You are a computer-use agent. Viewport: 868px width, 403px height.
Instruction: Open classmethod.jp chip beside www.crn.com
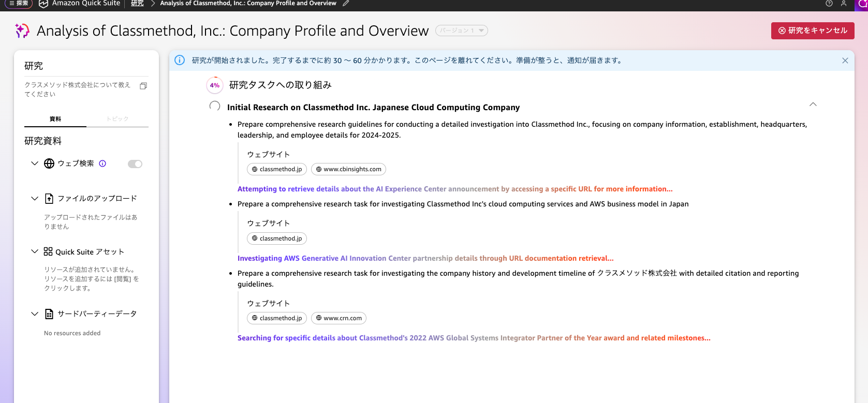[277, 318]
